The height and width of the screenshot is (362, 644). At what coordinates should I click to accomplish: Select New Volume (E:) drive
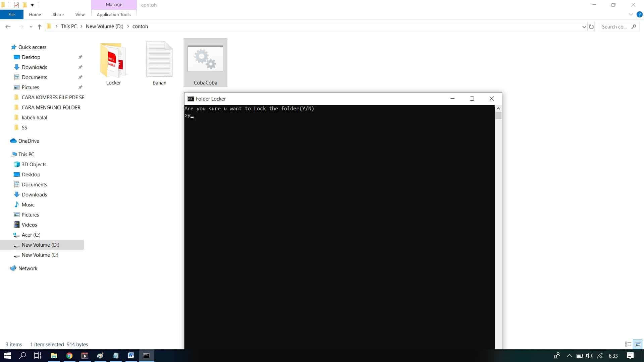pyautogui.click(x=40, y=255)
